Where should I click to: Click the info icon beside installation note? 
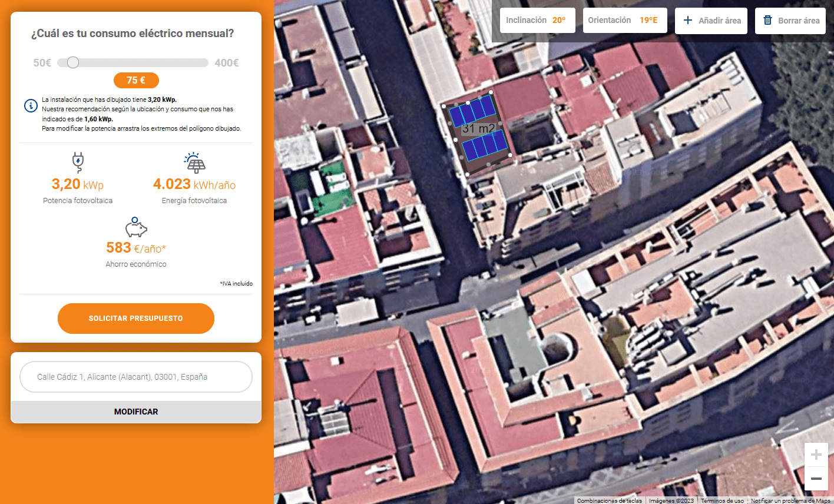[31, 105]
